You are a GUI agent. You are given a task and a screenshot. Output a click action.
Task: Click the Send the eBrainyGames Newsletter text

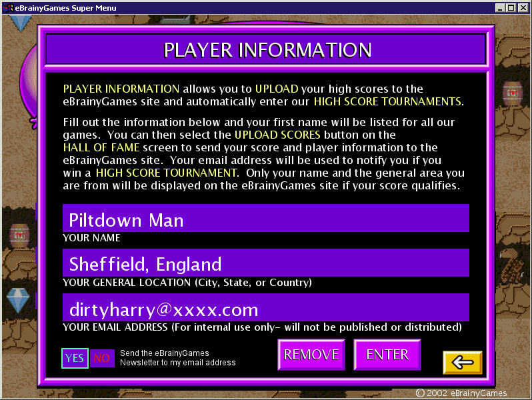pos(178,358)
